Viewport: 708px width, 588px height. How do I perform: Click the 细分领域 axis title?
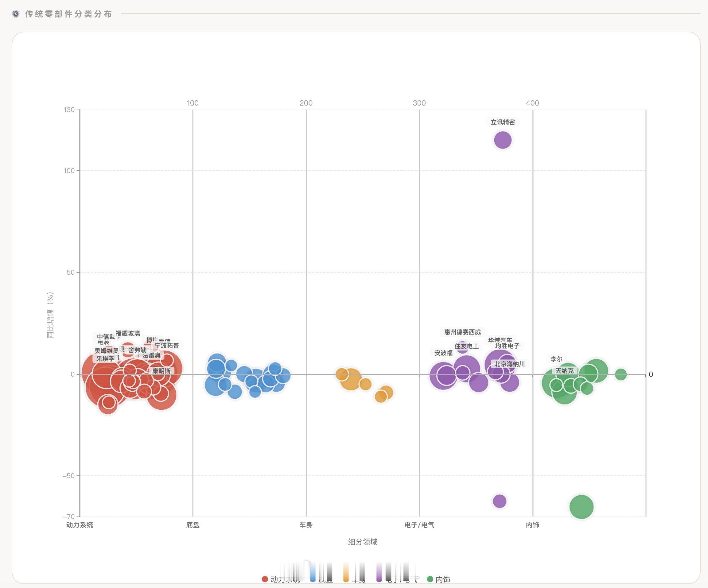click(x=363, y=541)
